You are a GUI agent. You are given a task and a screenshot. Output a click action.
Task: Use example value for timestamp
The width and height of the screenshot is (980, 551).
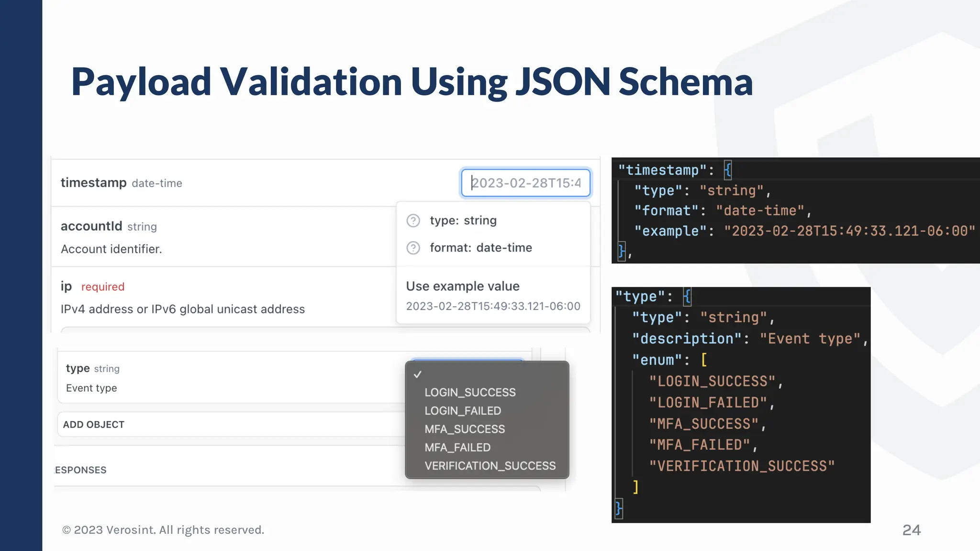pyautogui.click(x=462, y=286)
